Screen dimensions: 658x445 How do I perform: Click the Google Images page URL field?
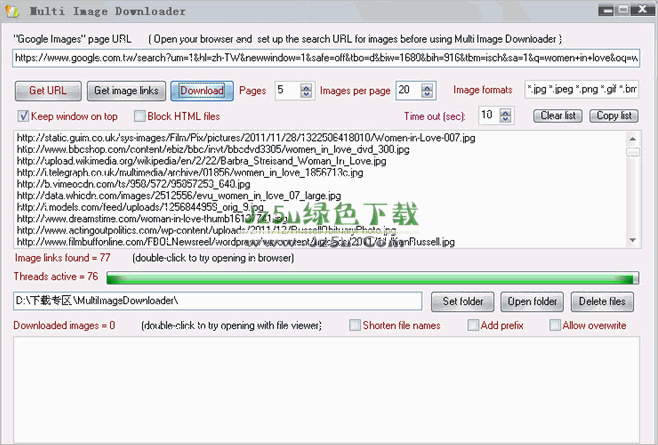click(326, 58)
